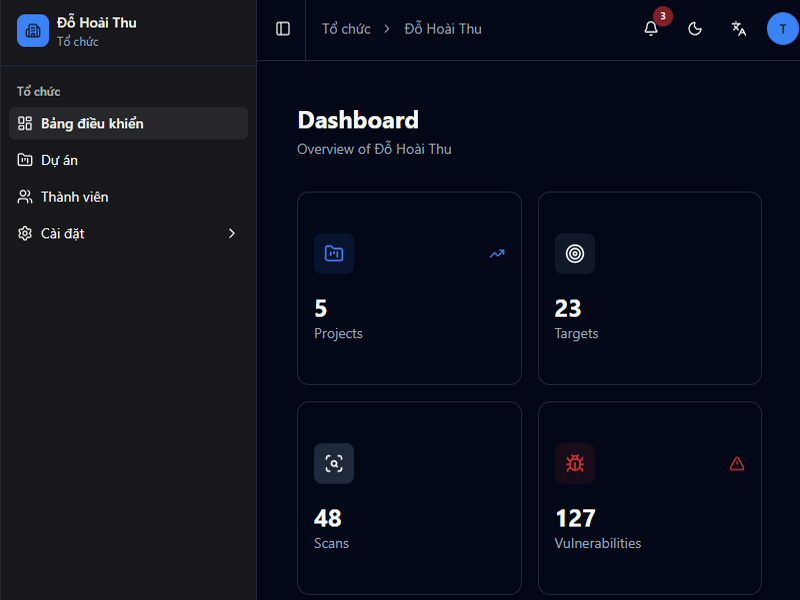Click the Đỗ Hoài Thu breadcrumb
The height and width of the screenshot is (600, 800).
[x=443, y=29]
